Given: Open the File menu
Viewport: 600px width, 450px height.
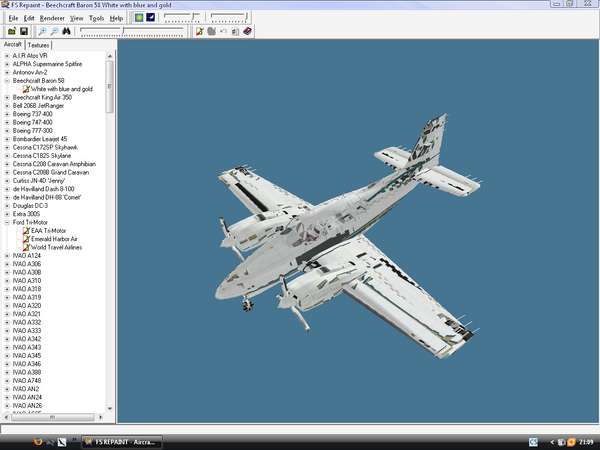Looking at the screenshot, I should click(x=13, y=18).
